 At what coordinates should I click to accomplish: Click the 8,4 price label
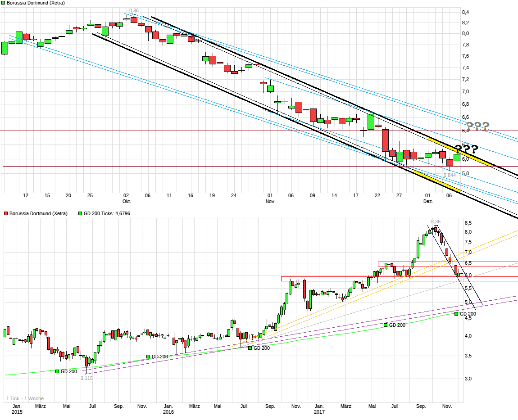tap(465, 12)
